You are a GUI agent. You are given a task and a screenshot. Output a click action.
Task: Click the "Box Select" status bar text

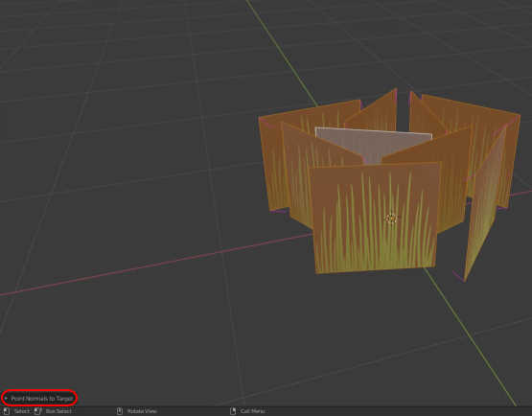click(58, 411)
